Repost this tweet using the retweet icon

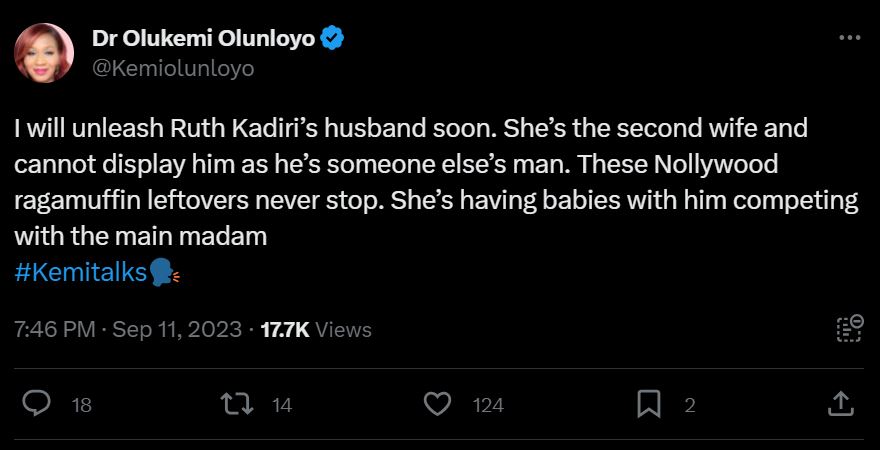pos(235,404)
